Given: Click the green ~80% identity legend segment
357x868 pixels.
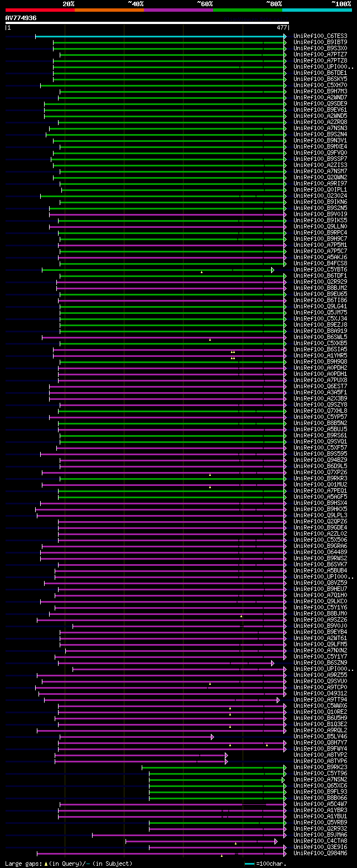Looking at the screenshot, I should (x=247, y=10).
